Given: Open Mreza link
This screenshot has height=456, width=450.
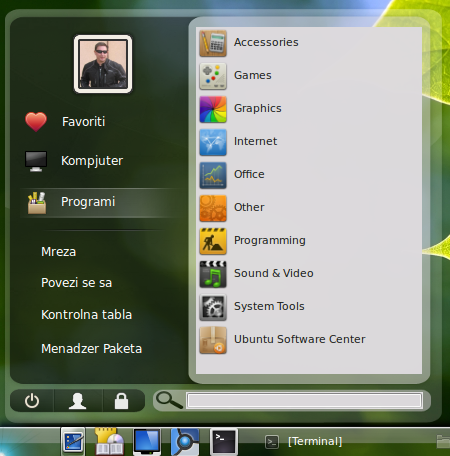Looking at the screenshot, I should (58, 252).
